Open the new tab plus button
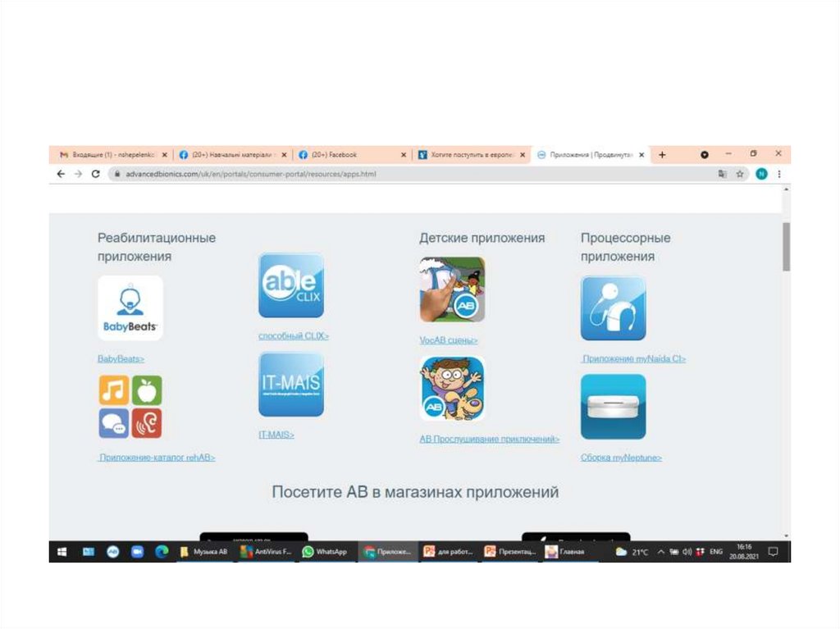The width and height of the screenshot is (840, 629). point(662,155)
